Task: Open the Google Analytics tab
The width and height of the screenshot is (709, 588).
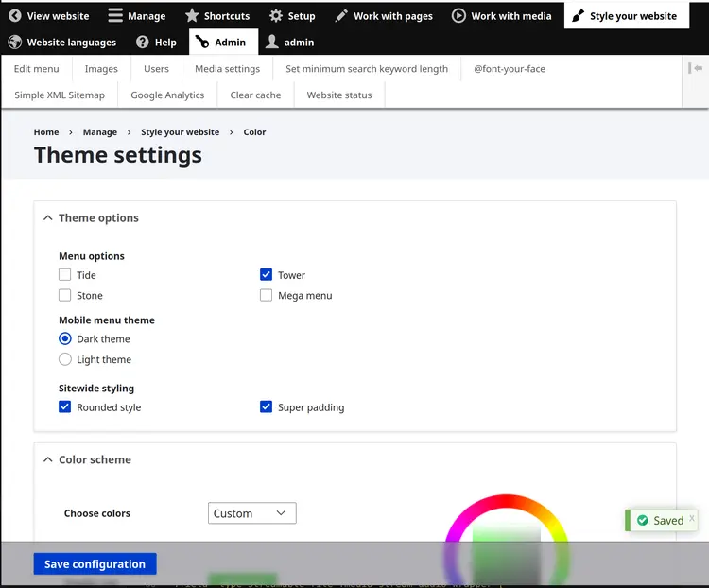Action: [x=167, y=95]
